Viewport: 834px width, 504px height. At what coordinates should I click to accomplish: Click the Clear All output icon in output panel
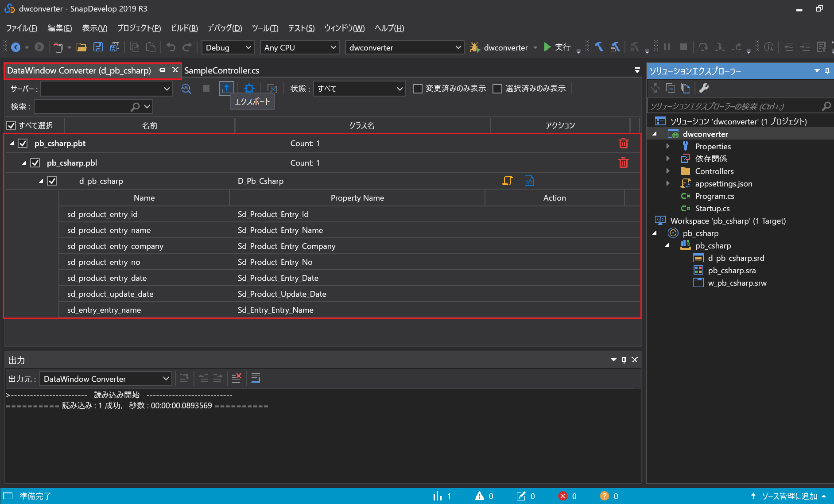point(237,378)
